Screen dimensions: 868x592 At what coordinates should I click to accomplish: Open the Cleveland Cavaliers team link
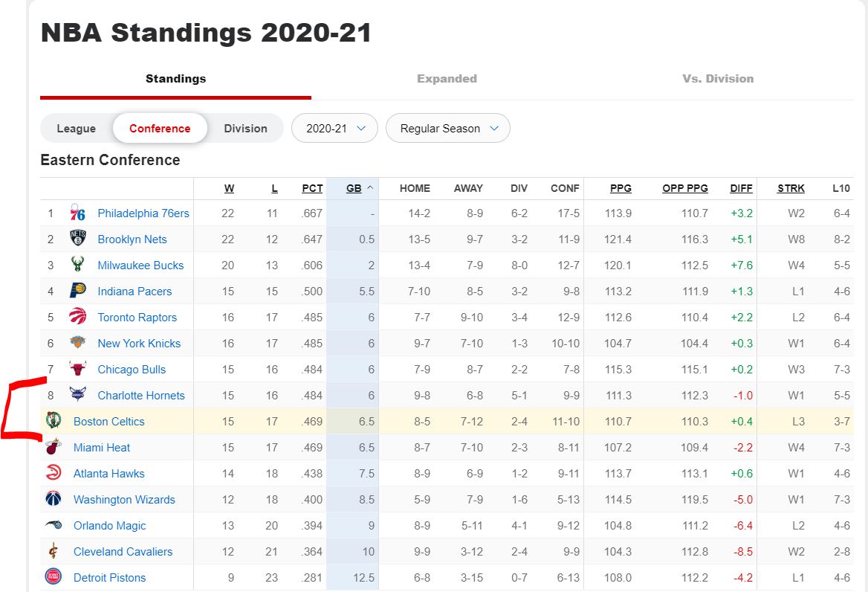(x=123, y=552)
